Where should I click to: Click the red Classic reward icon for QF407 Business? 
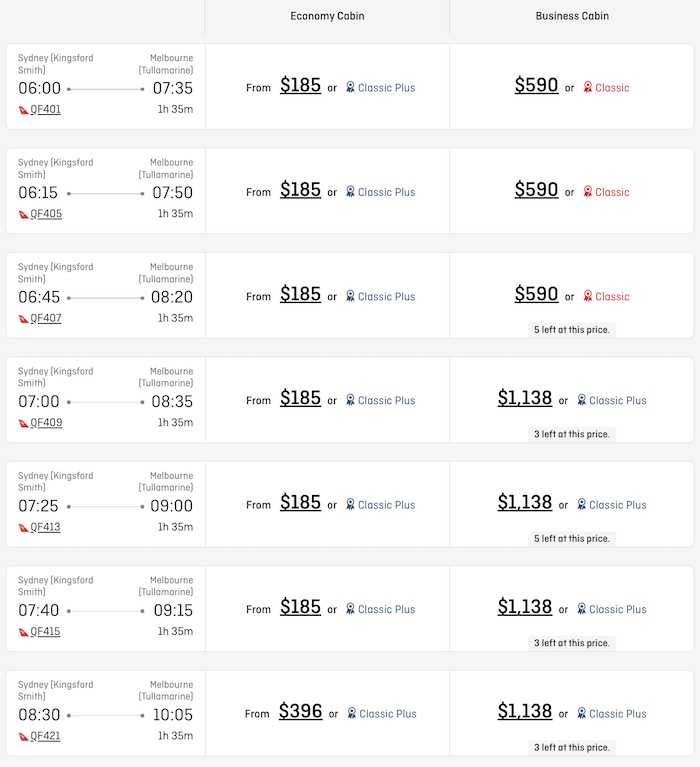click(587, 296)
